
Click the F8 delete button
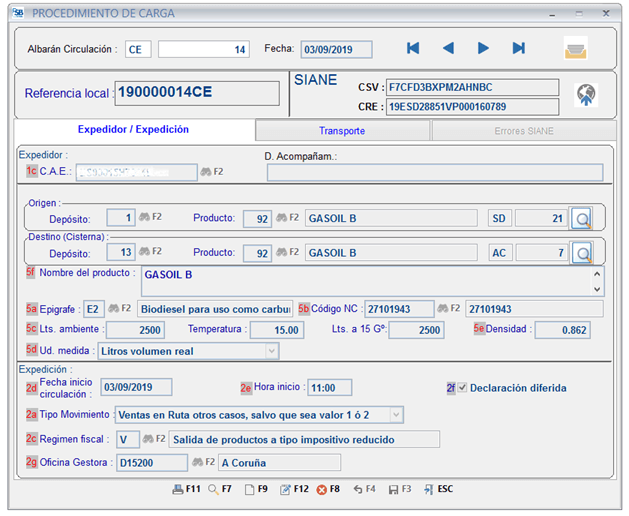coord(328,490)
